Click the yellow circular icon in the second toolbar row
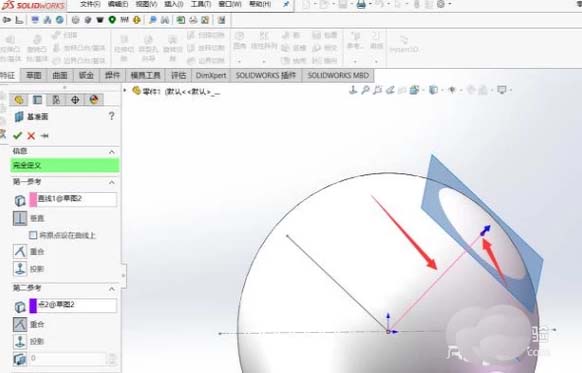The width and height of the screenshot is (582, 373). 137,20
